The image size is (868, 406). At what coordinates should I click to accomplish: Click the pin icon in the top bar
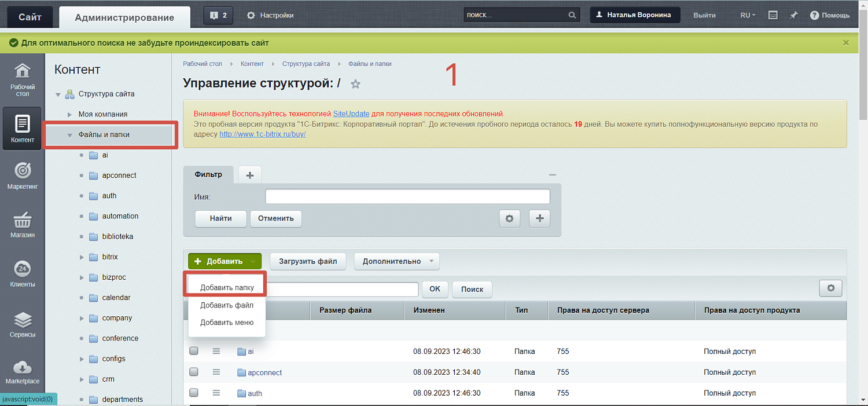[793, 15]
